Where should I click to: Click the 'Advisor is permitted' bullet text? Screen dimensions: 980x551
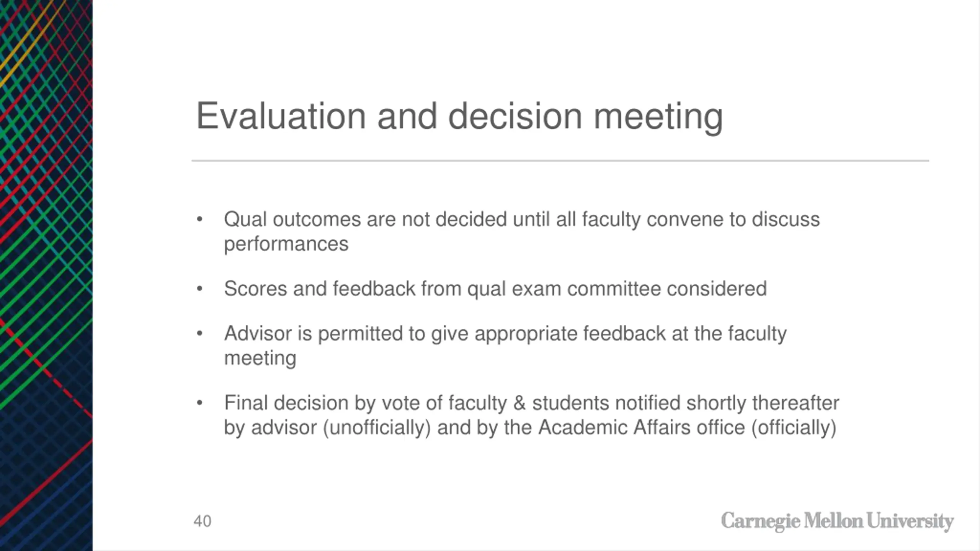505,346
